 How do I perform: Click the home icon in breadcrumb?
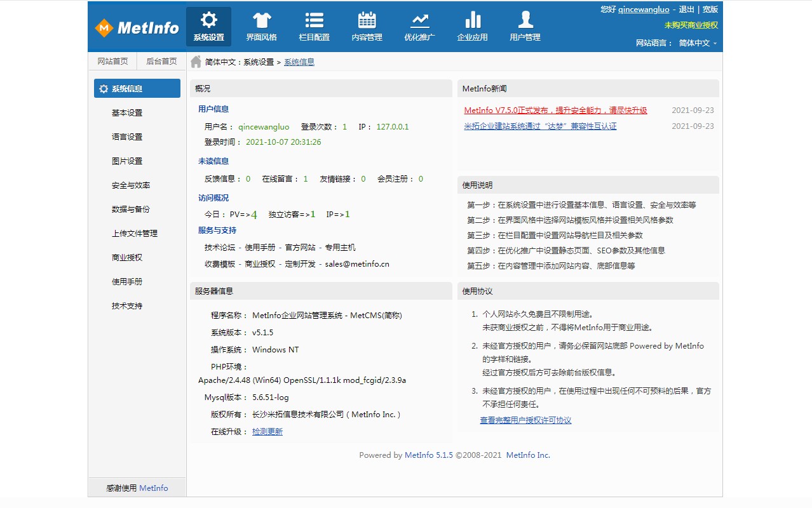tap(196, 62)
